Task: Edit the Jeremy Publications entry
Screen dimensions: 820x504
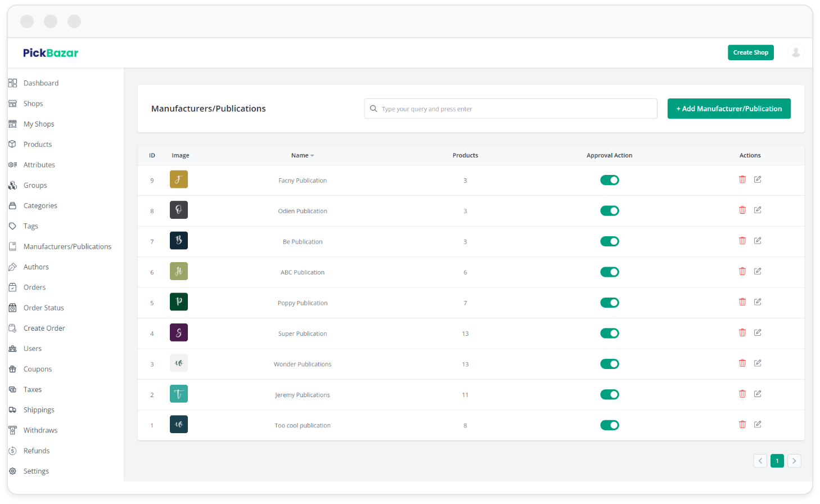Action: [758, 394]
